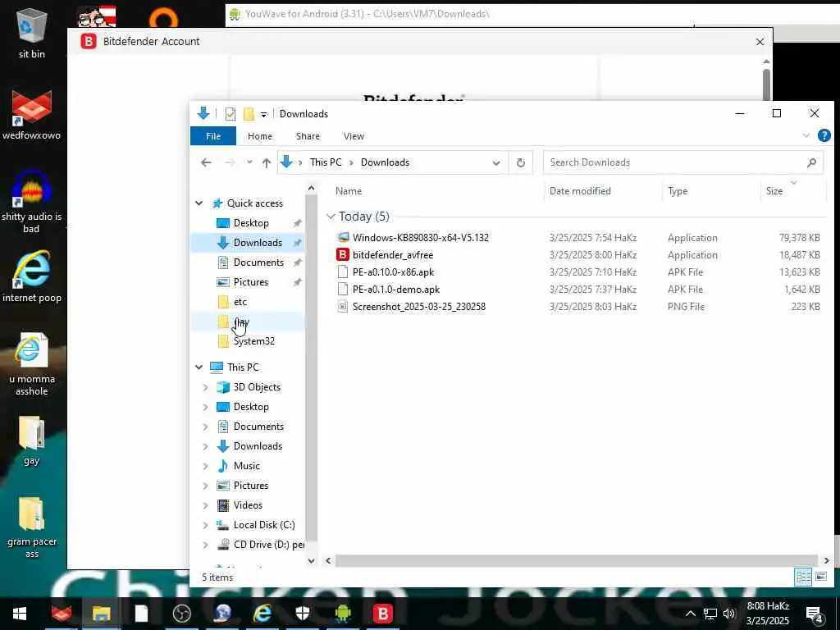The height and width of the screenshot is (630, 840).
Task: Click the Forward navigation arrow
Action: 230,162
